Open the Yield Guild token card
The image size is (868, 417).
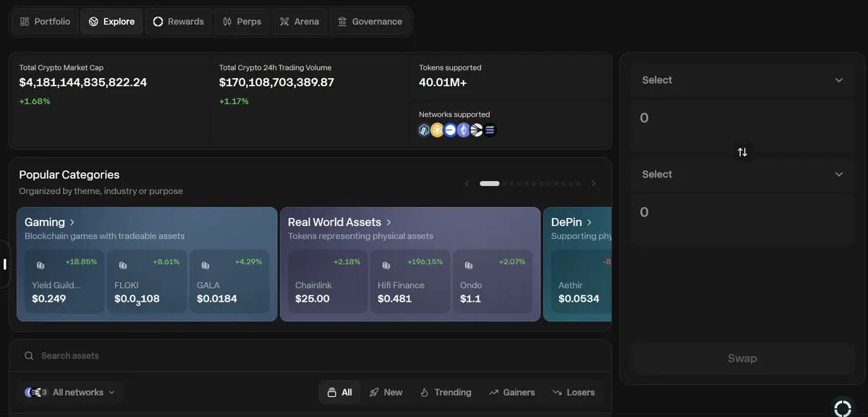click(x=64, y=281)
